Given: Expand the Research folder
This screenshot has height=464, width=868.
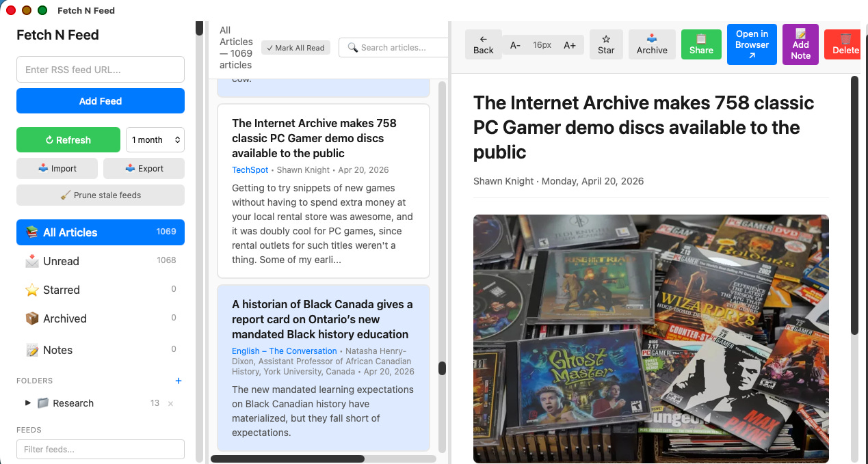Looking at the screenshot, I should tap(28, 403).
